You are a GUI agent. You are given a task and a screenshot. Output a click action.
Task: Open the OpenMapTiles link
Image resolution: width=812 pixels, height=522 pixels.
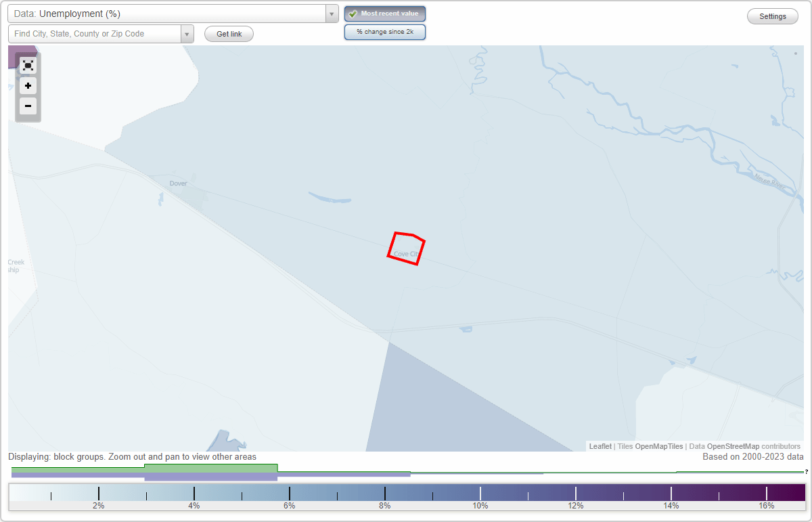pyautogui.click(x=659, y=446)
